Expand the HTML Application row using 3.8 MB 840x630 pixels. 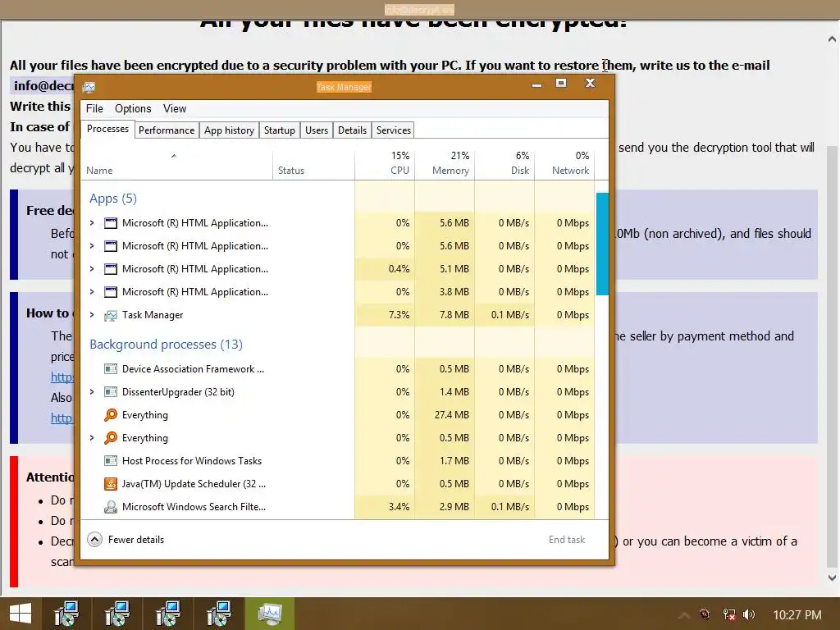[92, 292]
